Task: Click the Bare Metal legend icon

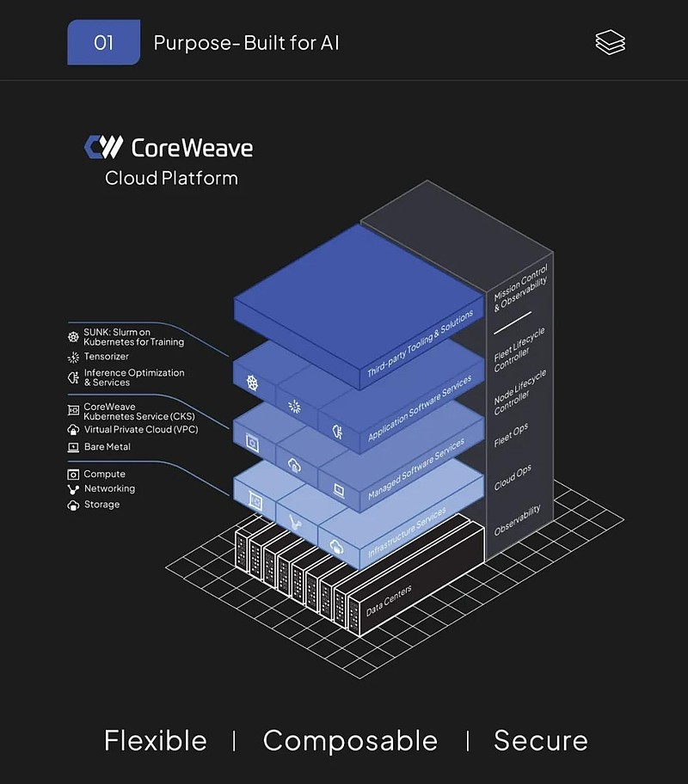Action: (x=74, y=447)
